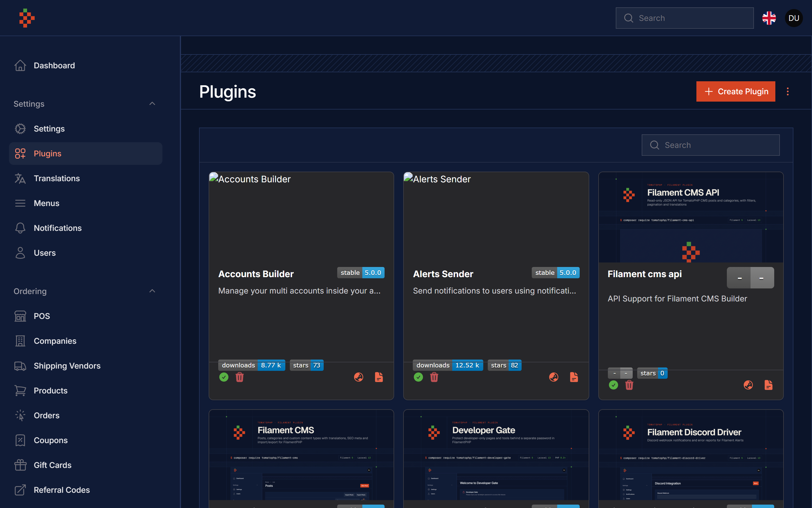The image size is (812, 508).
Task: Open Gift Cards in the sidebar
Action: tap(85, 465)
